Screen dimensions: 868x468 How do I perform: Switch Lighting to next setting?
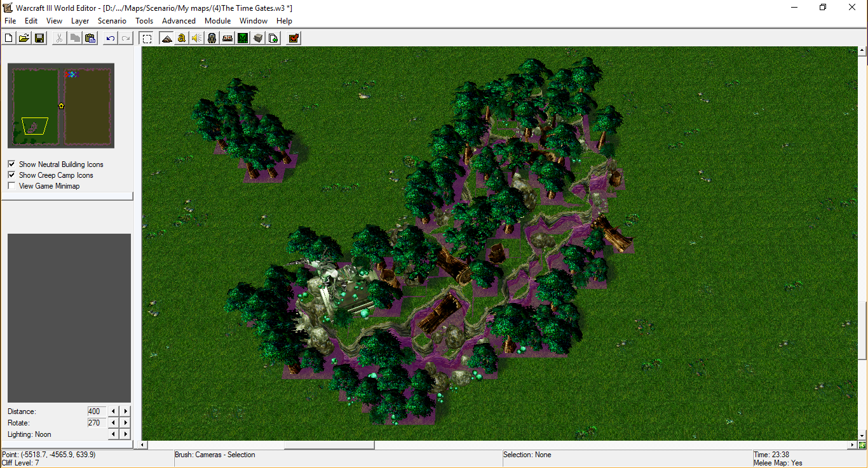point(125,434)
